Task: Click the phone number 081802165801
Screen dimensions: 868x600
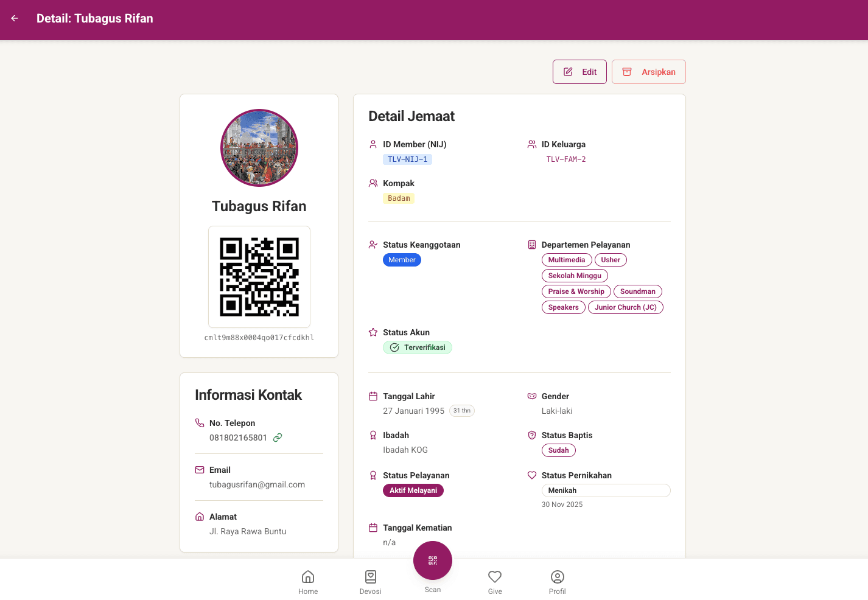Action: (238, 438)
